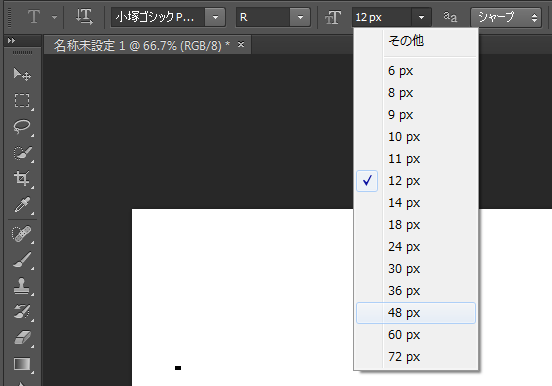Click the font size icon
Image resolution: width=552 pixels, height=386 pixels.
click(x=333, y=17)
